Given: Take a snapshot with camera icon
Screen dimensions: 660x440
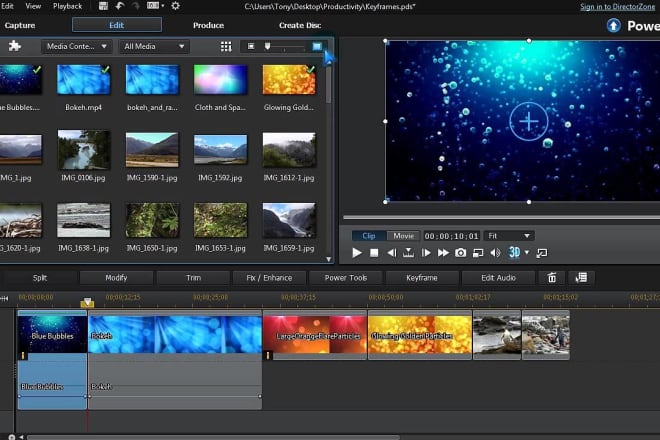Looking at the screenshot, I should tap(460, 253).
